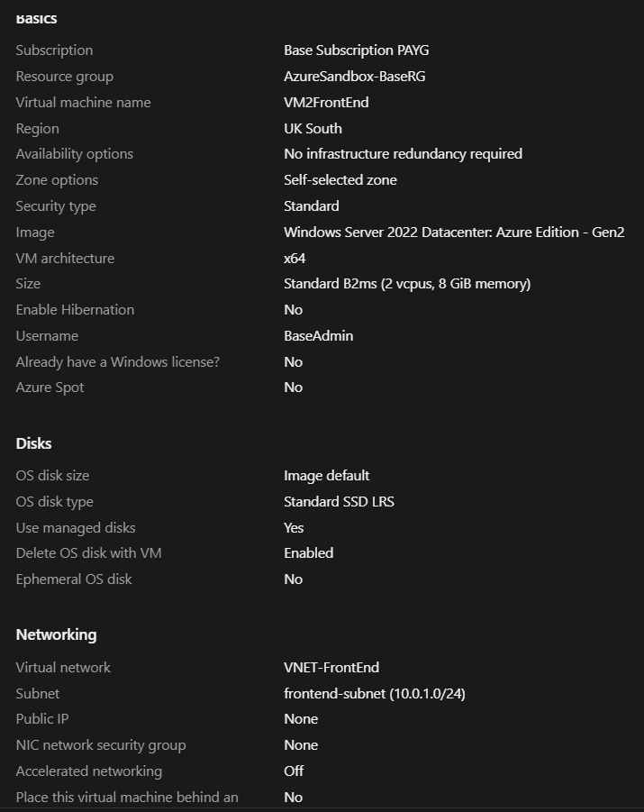Click the Disks section heading
This screenshot has height=812, width=644.
(x=34, y=443)
